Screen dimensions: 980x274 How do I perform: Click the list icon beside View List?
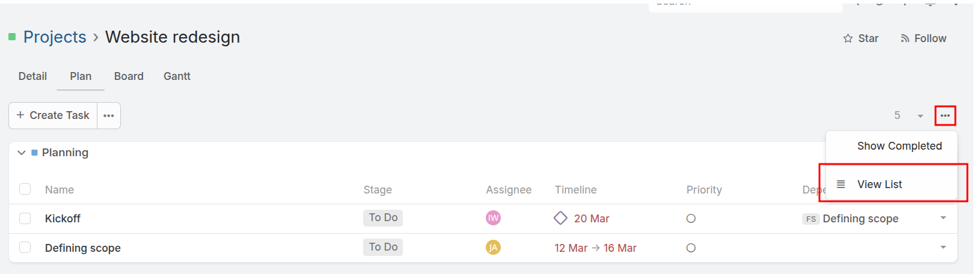(841, 184)
